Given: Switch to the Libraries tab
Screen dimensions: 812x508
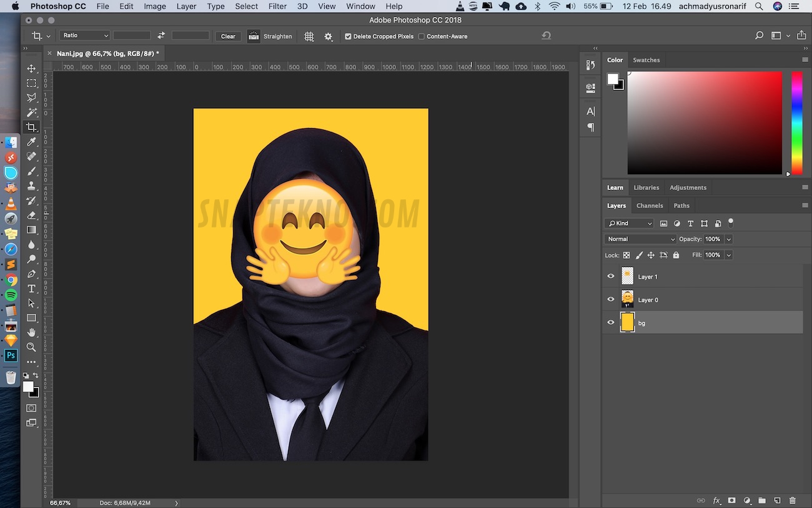Looking at the screenshot, I should pyautogui.click(x=646, y=187).
